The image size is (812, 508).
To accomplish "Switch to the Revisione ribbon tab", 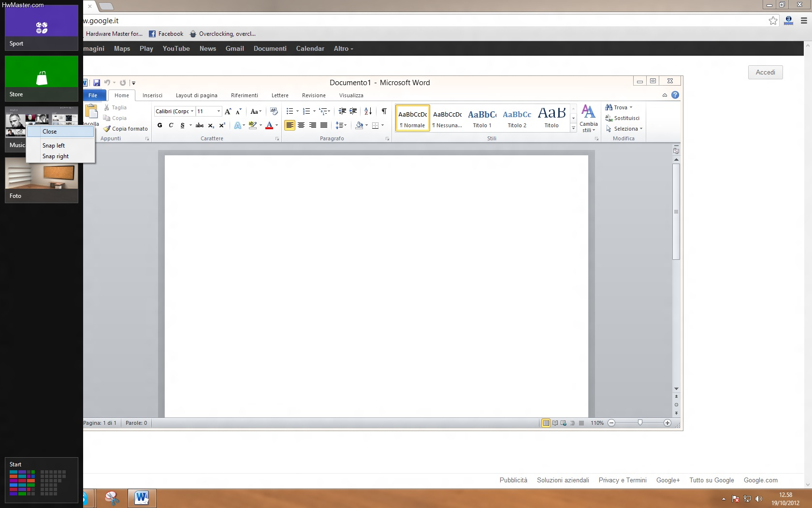I will (314, 95).
